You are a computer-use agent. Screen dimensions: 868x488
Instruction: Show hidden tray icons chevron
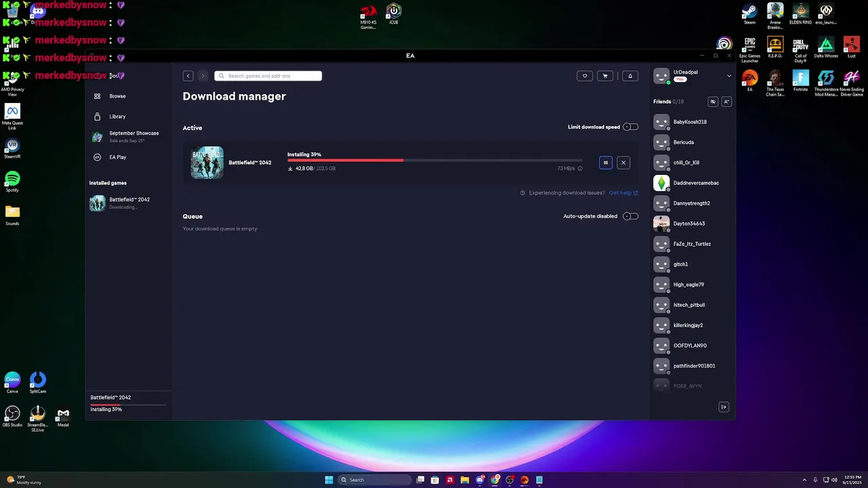804,480
